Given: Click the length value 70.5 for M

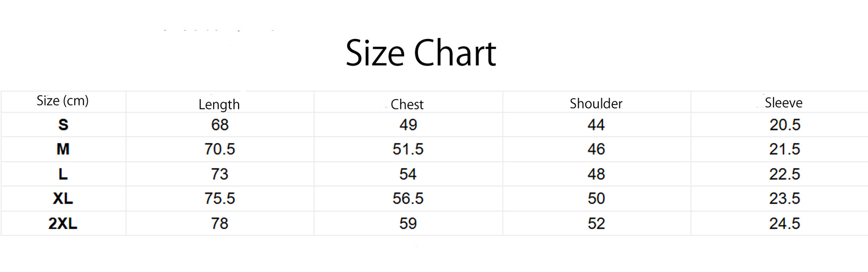Looking at the screenshot, I should pos(219,149).
